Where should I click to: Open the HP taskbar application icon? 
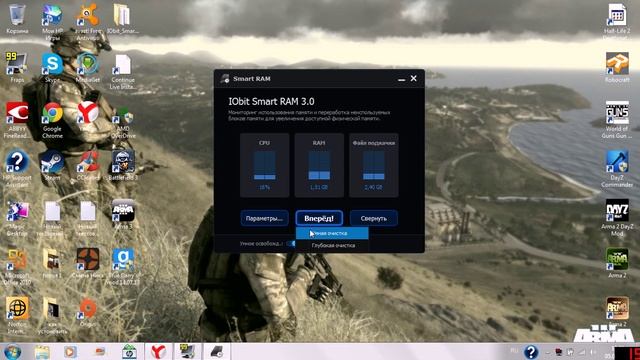click(x=129, y=352)
